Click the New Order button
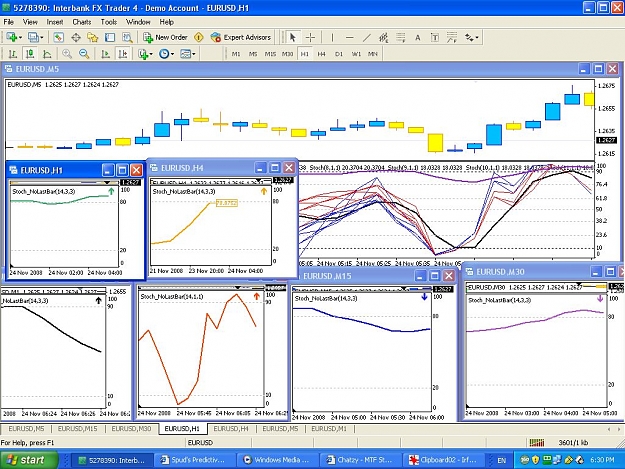 (x=165, y=37)
